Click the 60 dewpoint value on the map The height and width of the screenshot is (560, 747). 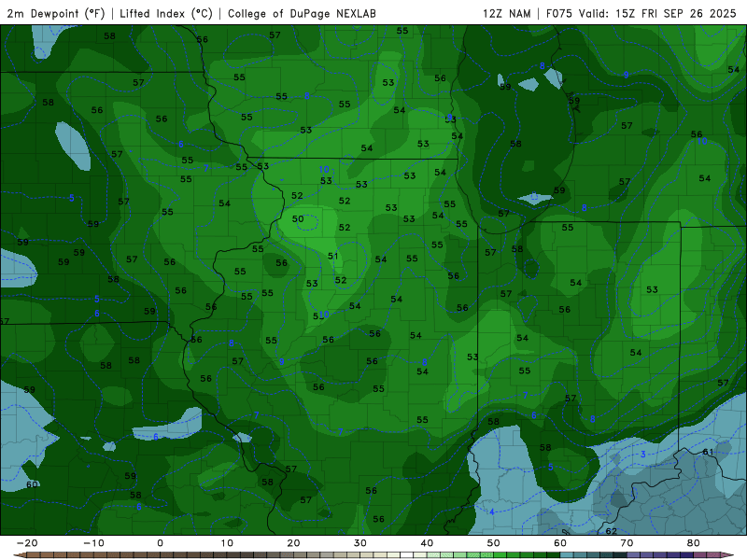click(x=32, y=484)
